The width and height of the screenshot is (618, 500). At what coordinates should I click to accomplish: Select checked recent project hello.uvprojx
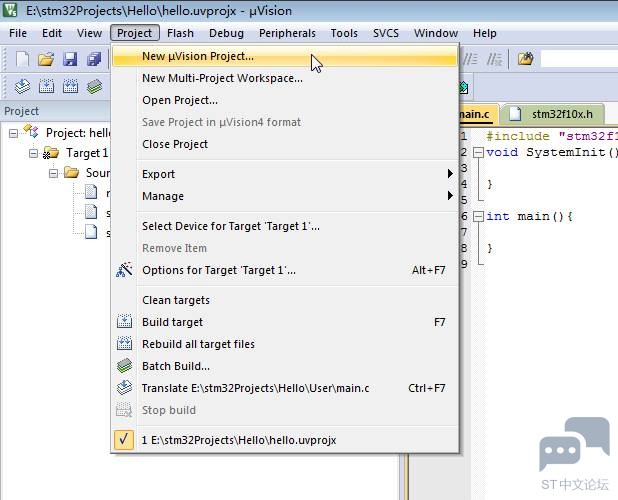285,440
